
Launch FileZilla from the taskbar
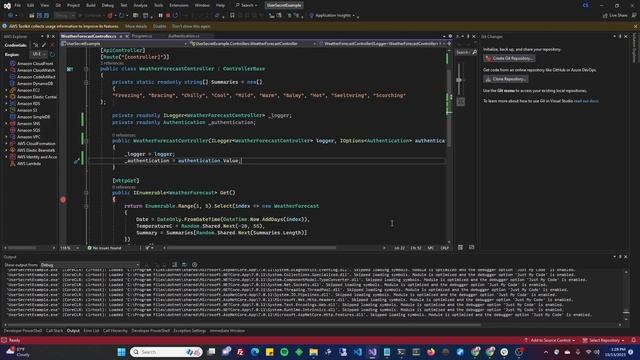pyautogui.click(x=240, y=352)
